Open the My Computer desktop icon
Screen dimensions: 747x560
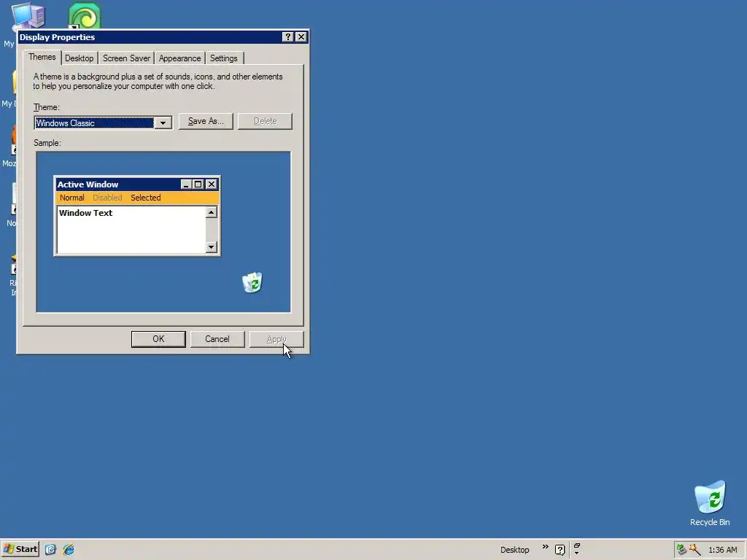pos(27,17)
